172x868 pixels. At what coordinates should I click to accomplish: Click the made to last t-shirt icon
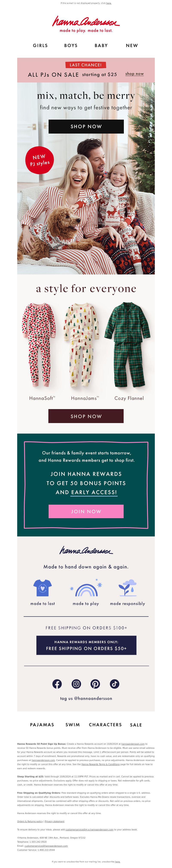tap(43, 588)
